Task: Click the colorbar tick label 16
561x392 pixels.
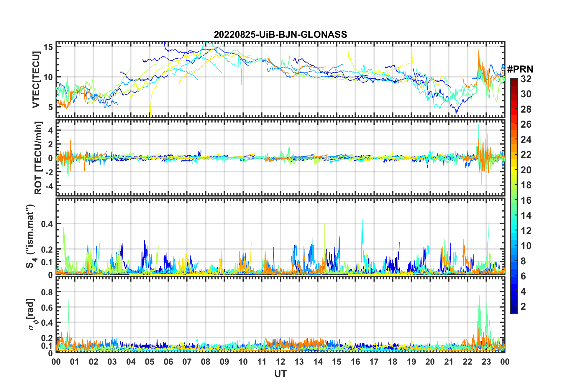Action: pyautogui.click(x=526, y=200)
